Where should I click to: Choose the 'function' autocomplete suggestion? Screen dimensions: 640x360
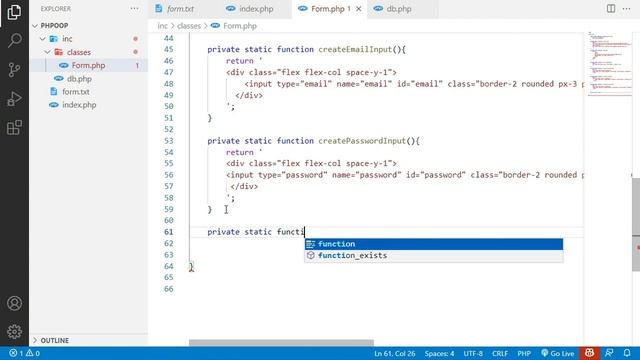[x=433, y=244]
